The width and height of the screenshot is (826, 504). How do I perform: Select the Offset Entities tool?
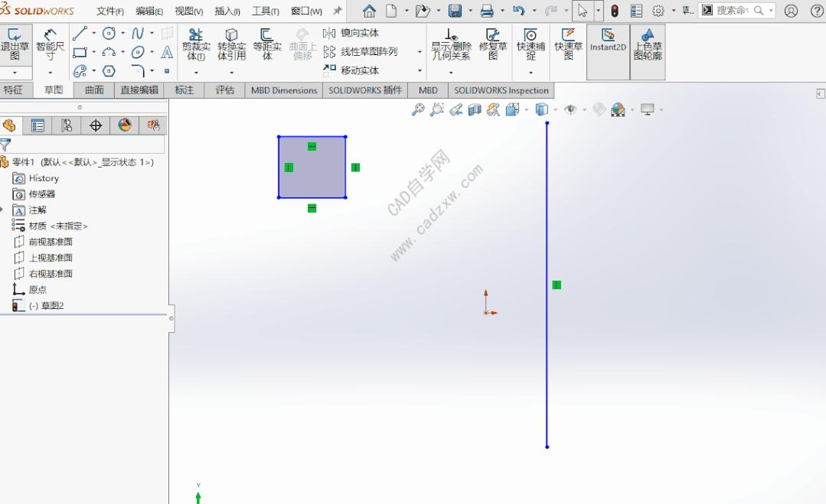click(x=266, y=42)
